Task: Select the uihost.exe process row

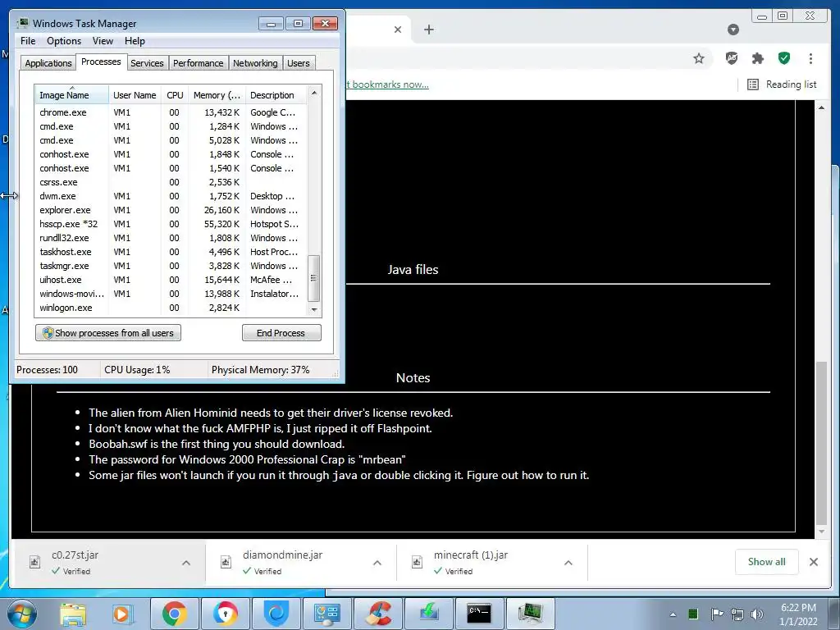Action: click(x=171, y=280)
